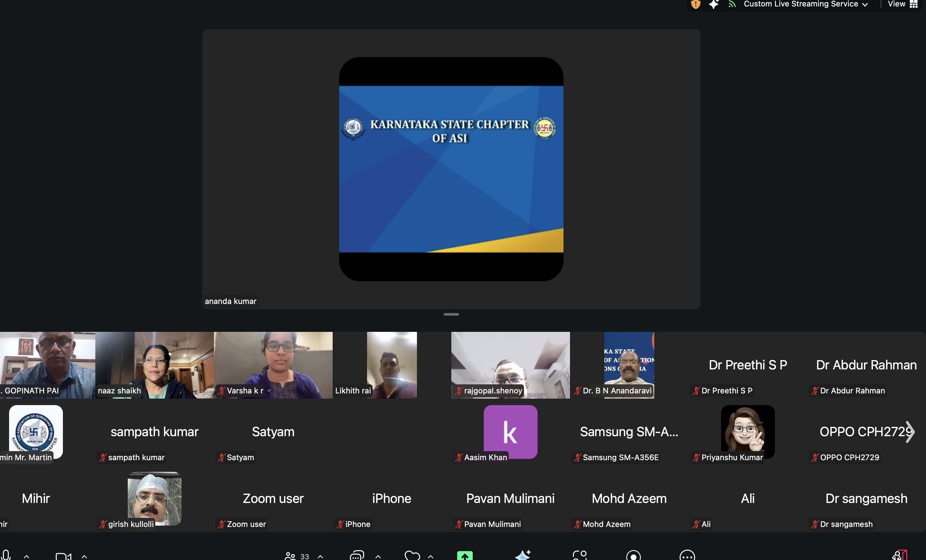The height and width of the screenshot is (560, 926).
Task: Go to next page of participant tiles
Action: 909,432
